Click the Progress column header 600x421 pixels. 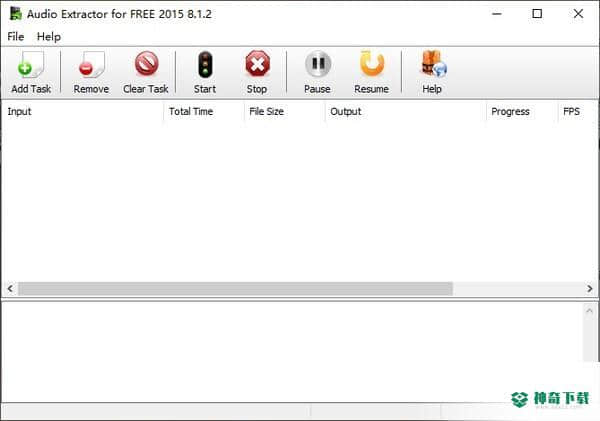click(x=522, y=111)
